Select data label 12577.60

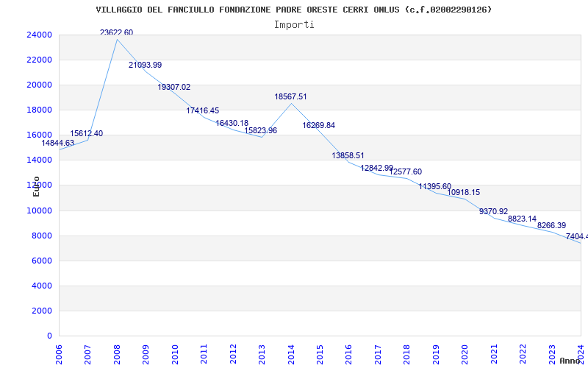click(x=406, y=172)
